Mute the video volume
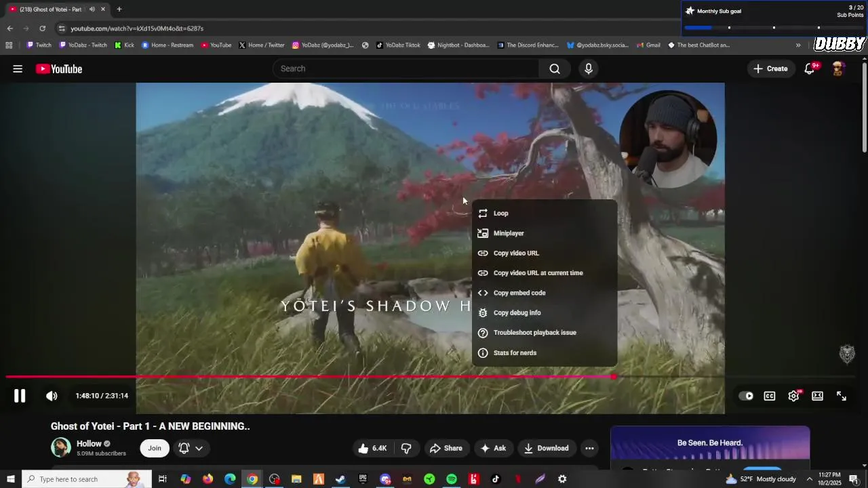868x488 pixels. pos(52,396)
